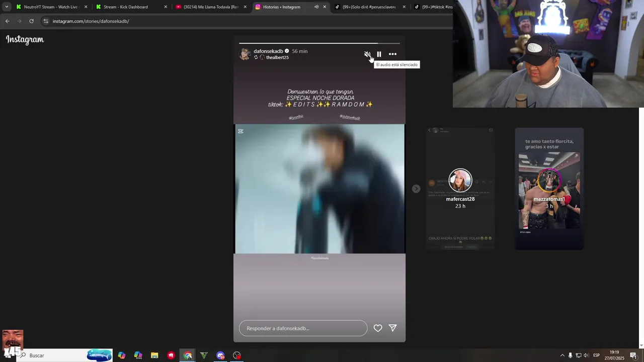644x362 pixels.
Task: Click the Instagram logo home link
Action: click(x=25, y=40)
